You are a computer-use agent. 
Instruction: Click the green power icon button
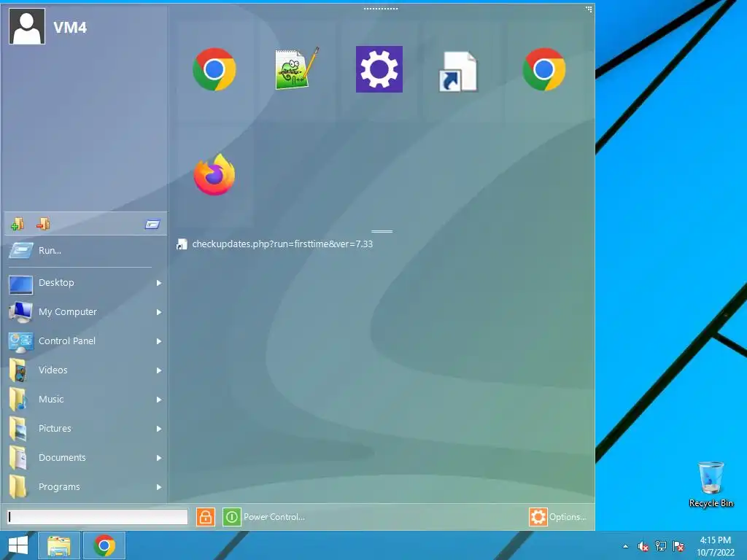[231, 517]
